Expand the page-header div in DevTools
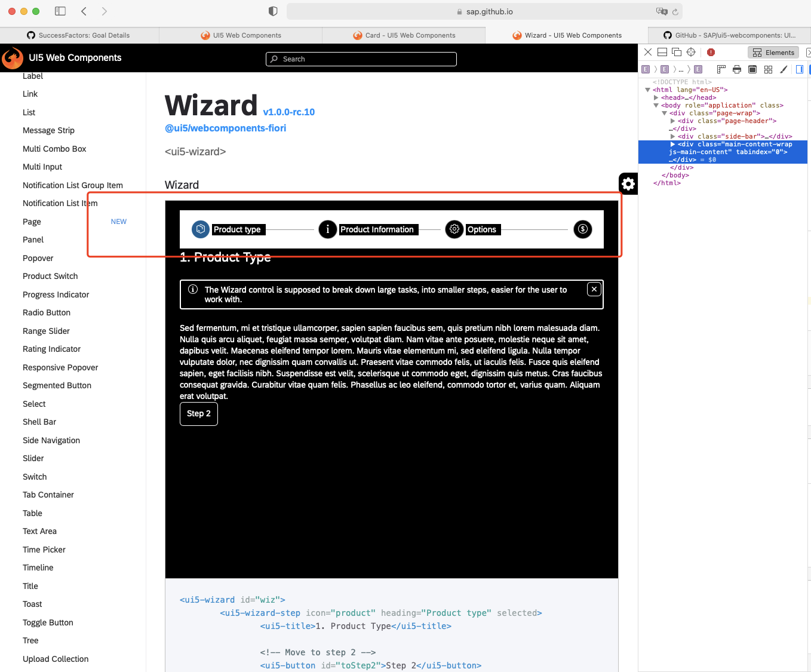This screenshot has width=811, height=672. [x=671, y=121]
